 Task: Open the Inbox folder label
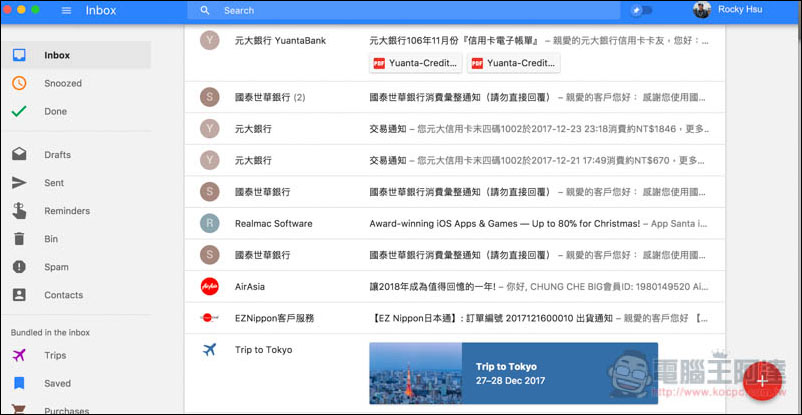point(57,55)
